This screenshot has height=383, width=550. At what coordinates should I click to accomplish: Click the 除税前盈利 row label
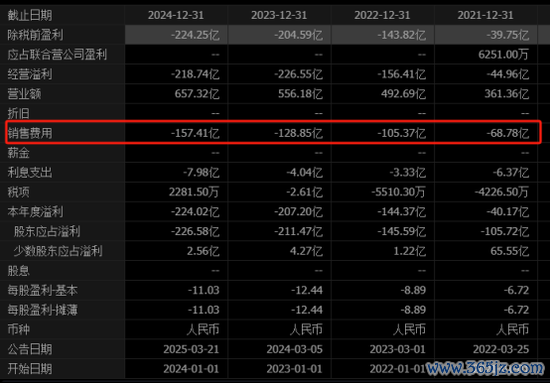(x=35, y=35)
